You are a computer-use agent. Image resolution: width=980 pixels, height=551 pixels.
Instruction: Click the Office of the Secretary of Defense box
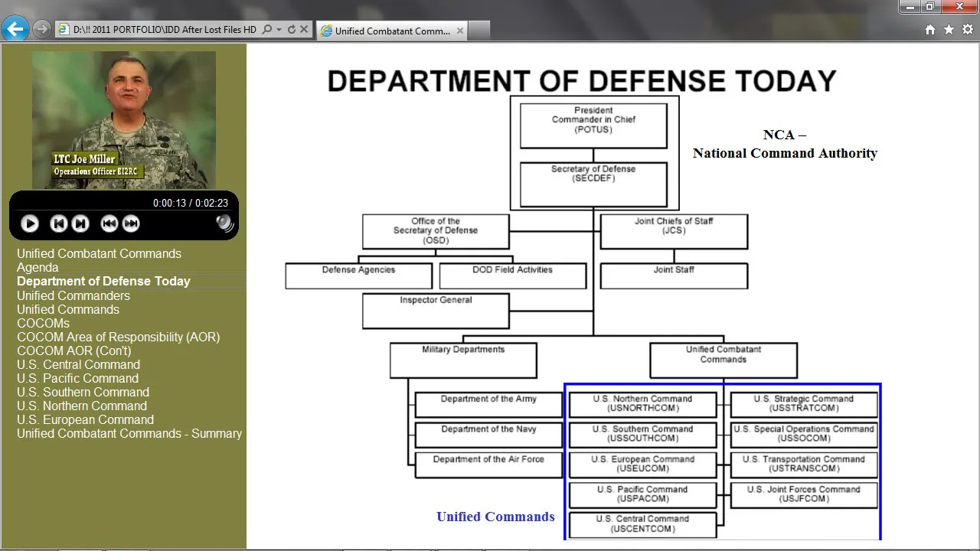(x=436, y=231)
